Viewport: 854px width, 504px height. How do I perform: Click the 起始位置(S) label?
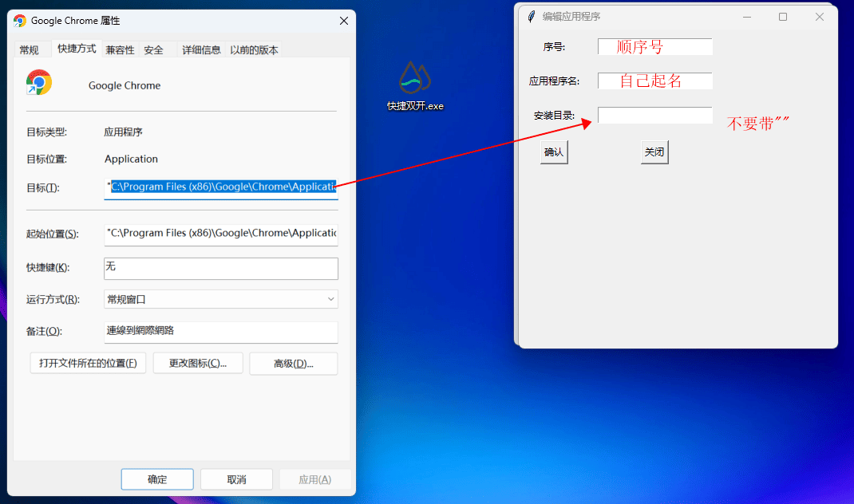(x=53, y=234)
